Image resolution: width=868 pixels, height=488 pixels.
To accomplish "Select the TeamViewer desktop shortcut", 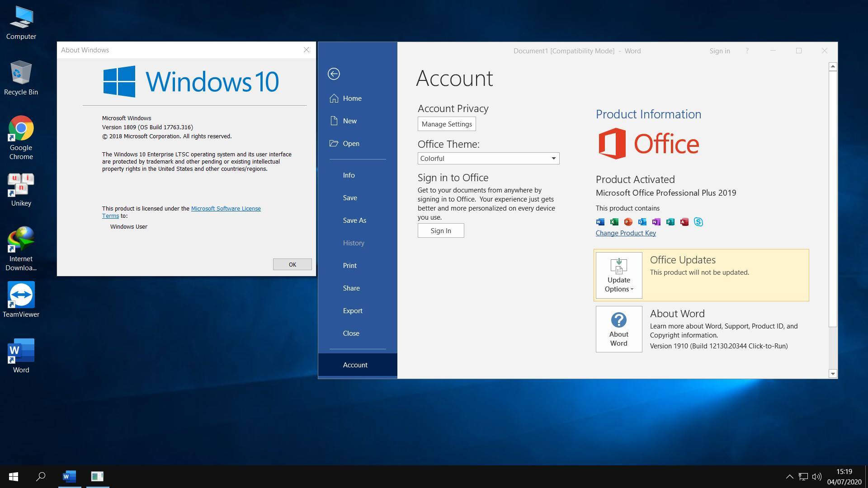I will [21, 300].
